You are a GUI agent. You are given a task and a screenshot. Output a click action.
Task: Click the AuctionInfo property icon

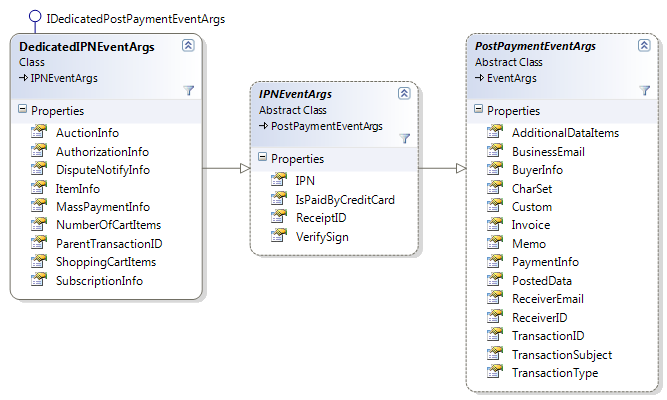pos(39,132)
